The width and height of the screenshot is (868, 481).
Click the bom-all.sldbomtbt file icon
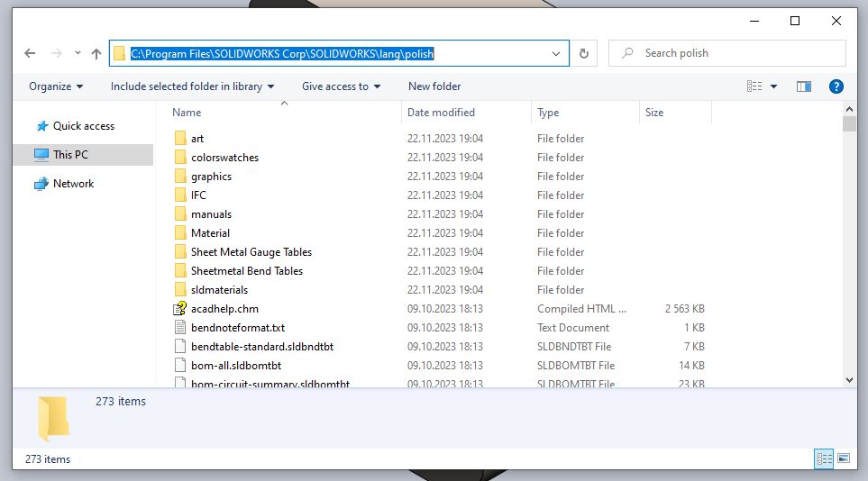180,366
